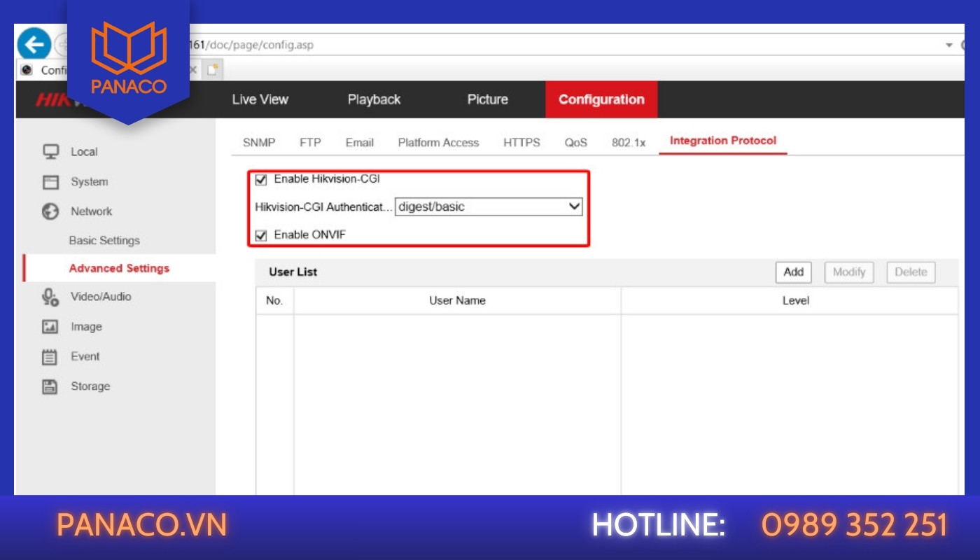The height and width of the screenshot is (560, 980).
Task: Open the Hikvision-CGI Authentication dropdown
Action: click(489, 206)
